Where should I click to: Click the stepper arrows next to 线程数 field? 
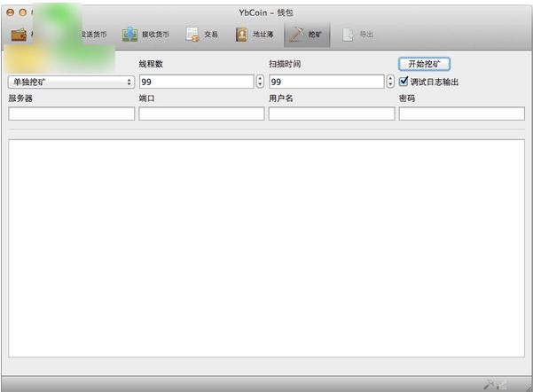click(x=260, y=82)
